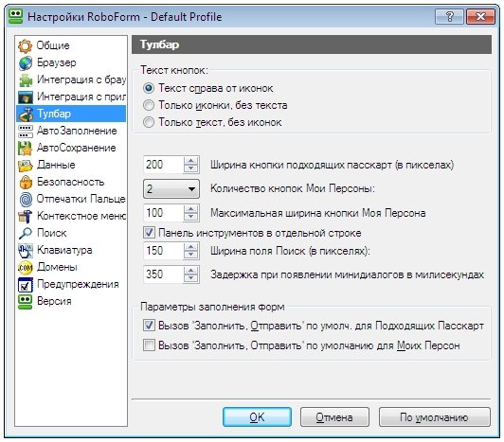Click the Интеграция с браузером puzzle icon
The height and width of the screenshot is (442, 504).
click(x=25, y=80)
